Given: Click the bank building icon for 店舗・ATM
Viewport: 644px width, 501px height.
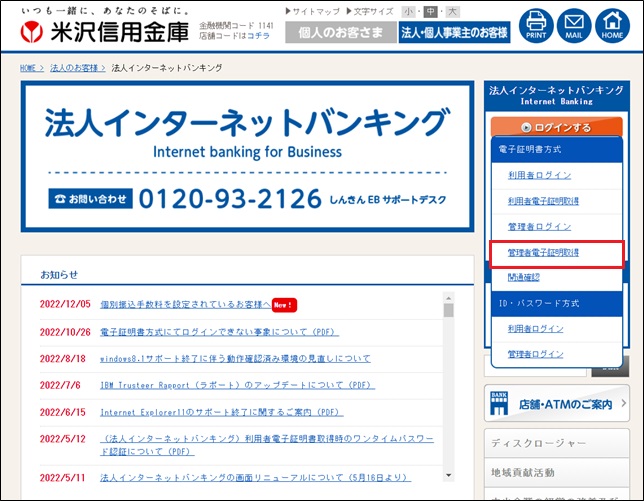Looking at the screenshot, I should point(499,404).
